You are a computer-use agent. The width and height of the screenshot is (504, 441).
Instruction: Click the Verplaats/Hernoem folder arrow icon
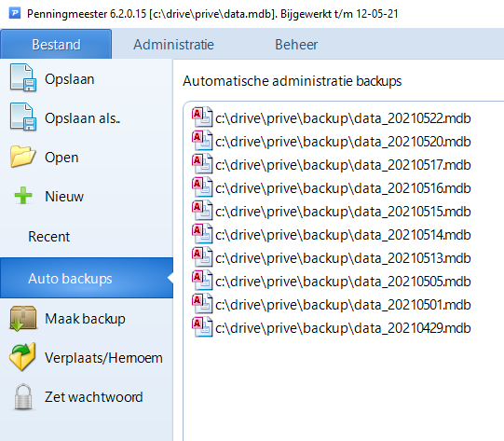(22, 357)
